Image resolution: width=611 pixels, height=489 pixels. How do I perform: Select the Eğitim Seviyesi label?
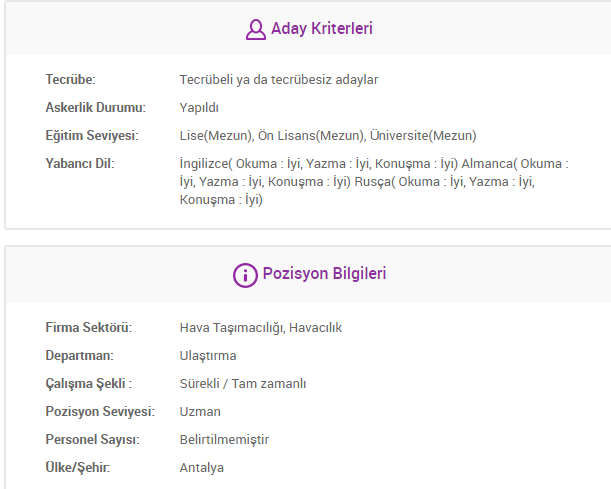(91, 136)
